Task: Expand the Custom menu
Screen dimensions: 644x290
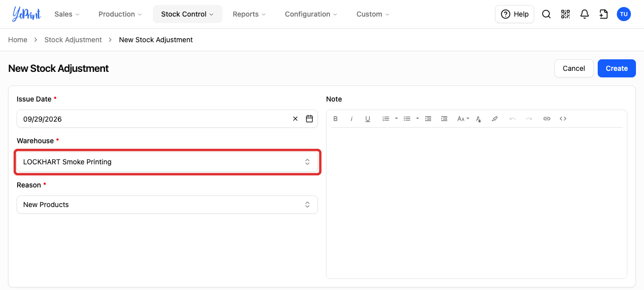Action: (x=373, y=14)
